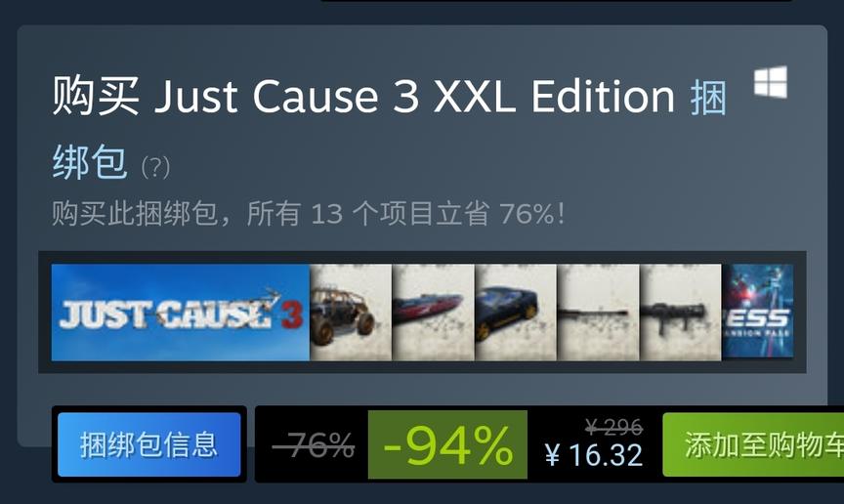The image size is (844, 504).
Task: Select the rusty buggy DLC thumbnail
Action: click(x=351, y=313)
